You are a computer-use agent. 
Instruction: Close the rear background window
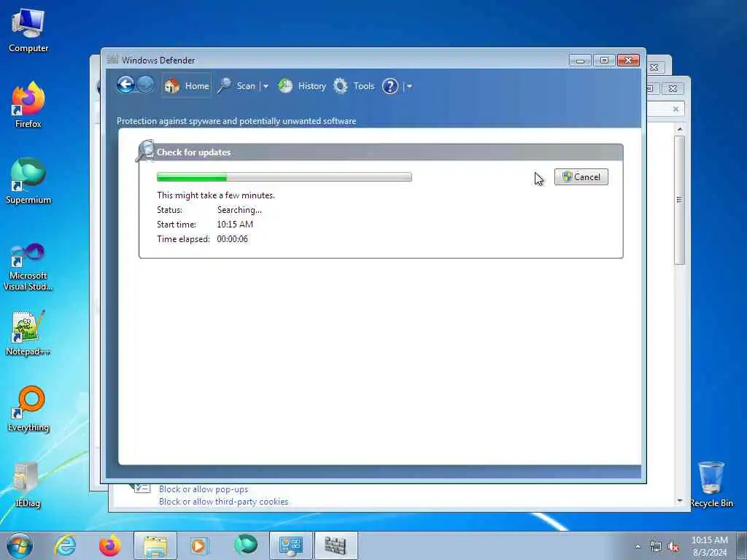(654, 68)
